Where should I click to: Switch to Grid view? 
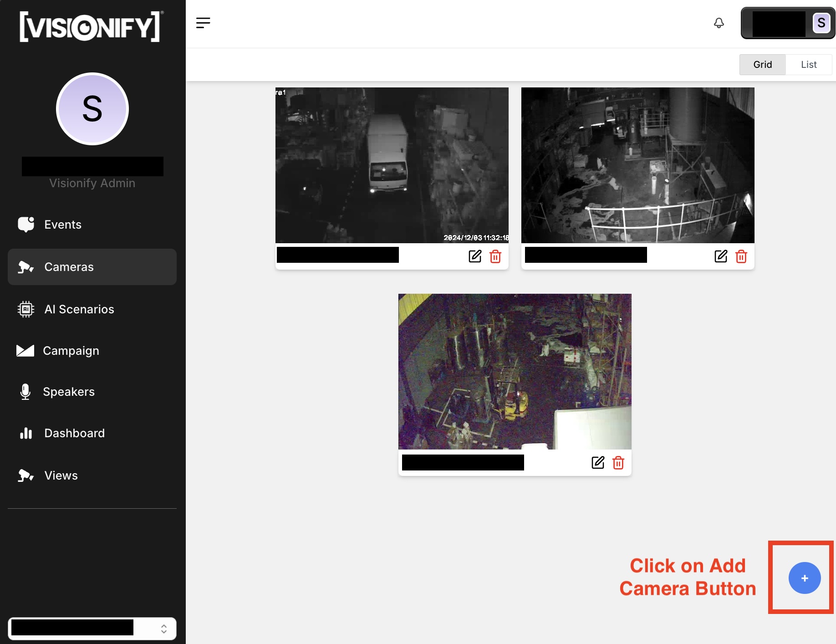coord(763,65)
